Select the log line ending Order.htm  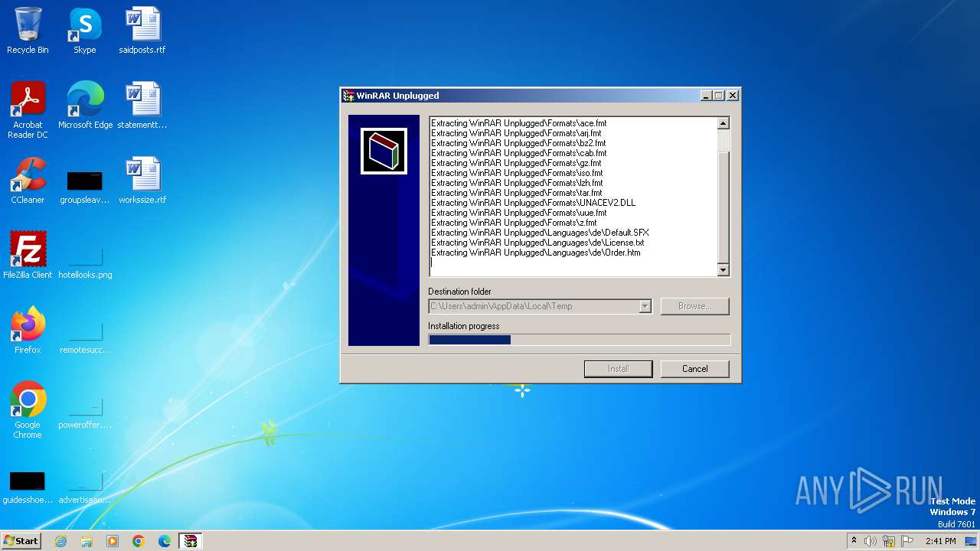[x=536, y=253]
